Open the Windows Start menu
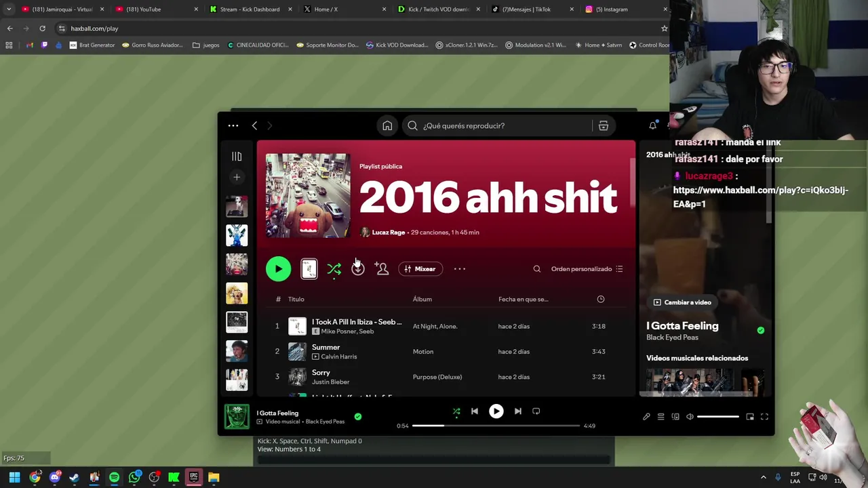Viewport: 868px width, 488px height. 14,478
